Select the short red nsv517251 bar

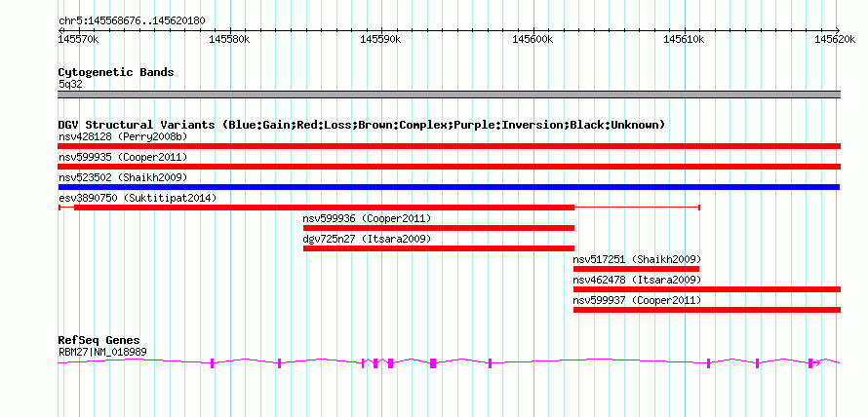coord(636,269)
